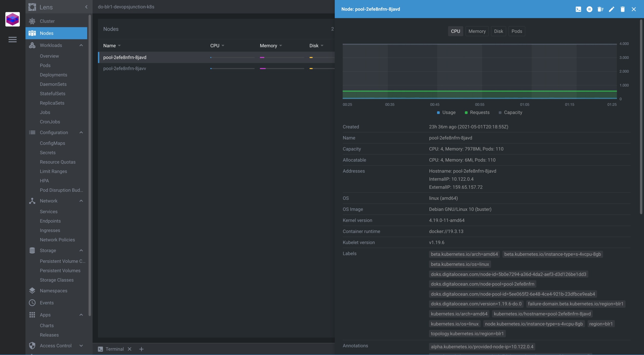Open Cluster overview from sidebar
Screen dimensions: 644x355
56,21
